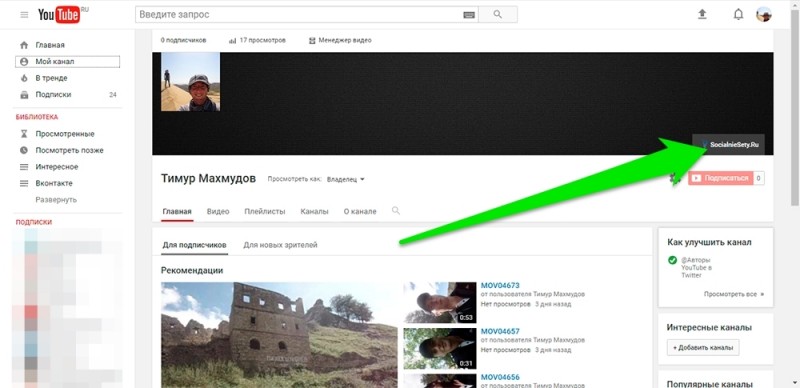Open the Владелец view-as dropdown
Image resolution: width=800 pixels, height=388 pixels.
346,179
